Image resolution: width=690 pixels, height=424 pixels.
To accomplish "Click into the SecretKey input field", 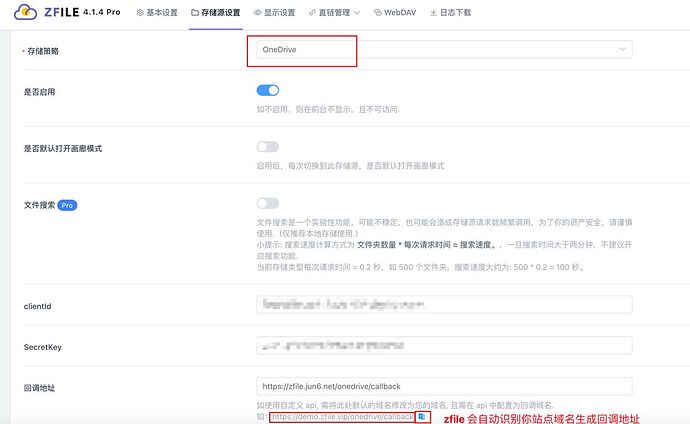I will pos(444,345).
